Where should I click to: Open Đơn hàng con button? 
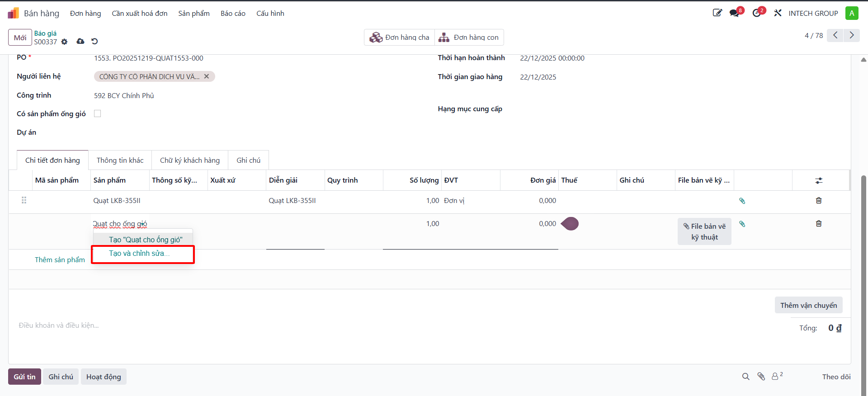click(x=469, y=37)
